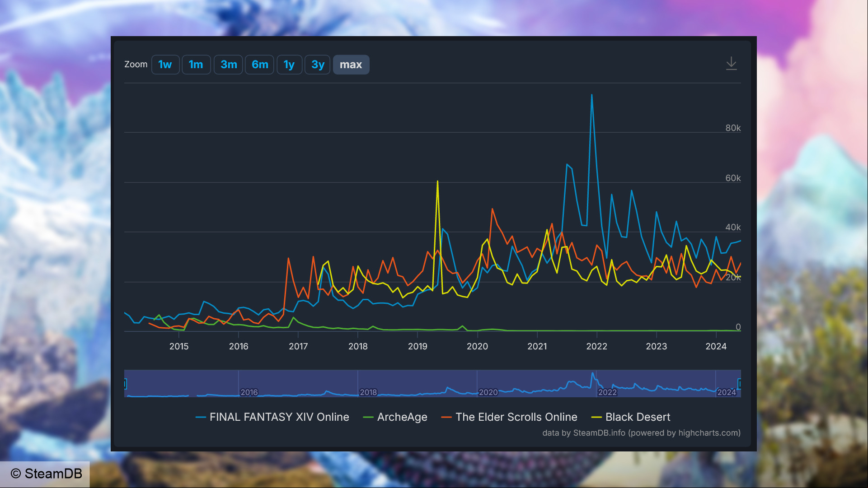Viewport: 868px width, 488px height.
Task: Click the 60k y-axis label
Action: (x=733, y=178)
